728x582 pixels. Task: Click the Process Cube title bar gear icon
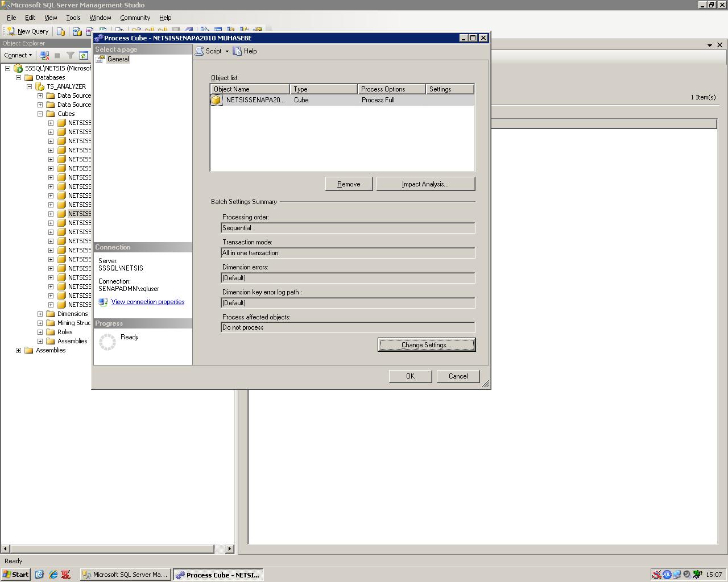click(x=99, y=38)
